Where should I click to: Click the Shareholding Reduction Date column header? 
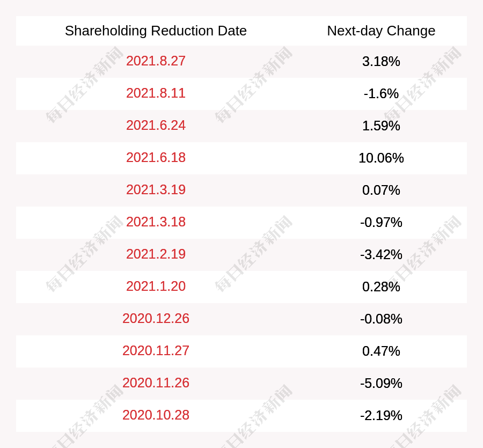156,31
